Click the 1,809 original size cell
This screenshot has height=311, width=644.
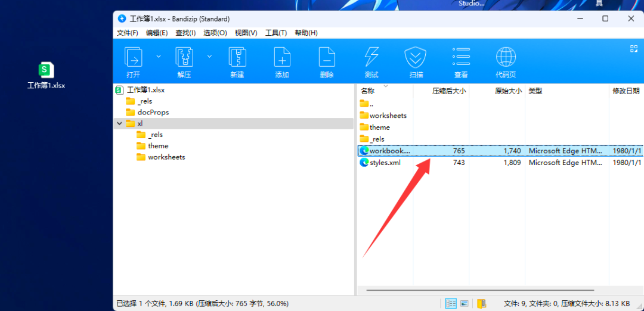(513, 163)
